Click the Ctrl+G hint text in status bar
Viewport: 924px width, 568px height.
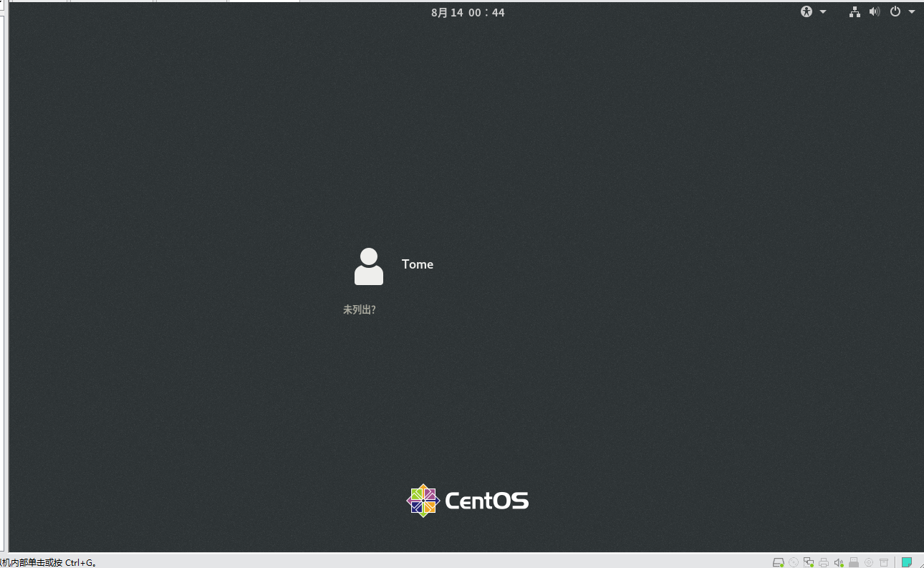[x=49, y=562]
